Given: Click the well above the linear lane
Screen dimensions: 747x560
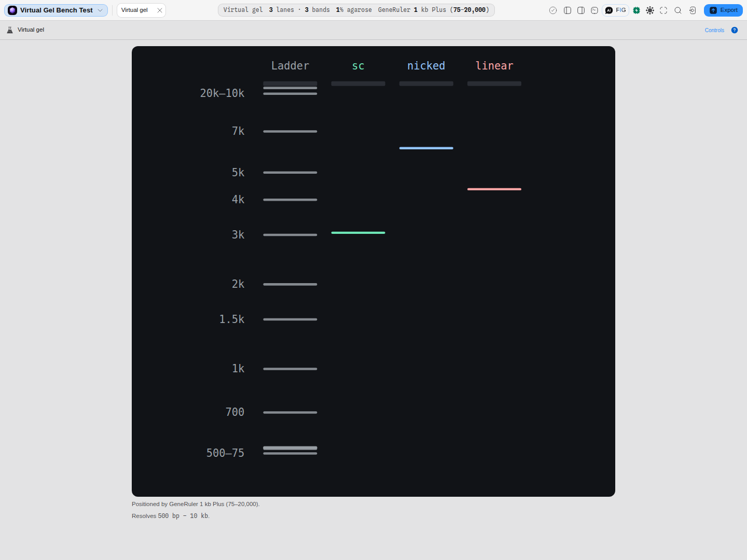Looking at the screenshot, I should pyautogui.click(x=494, y=83).
